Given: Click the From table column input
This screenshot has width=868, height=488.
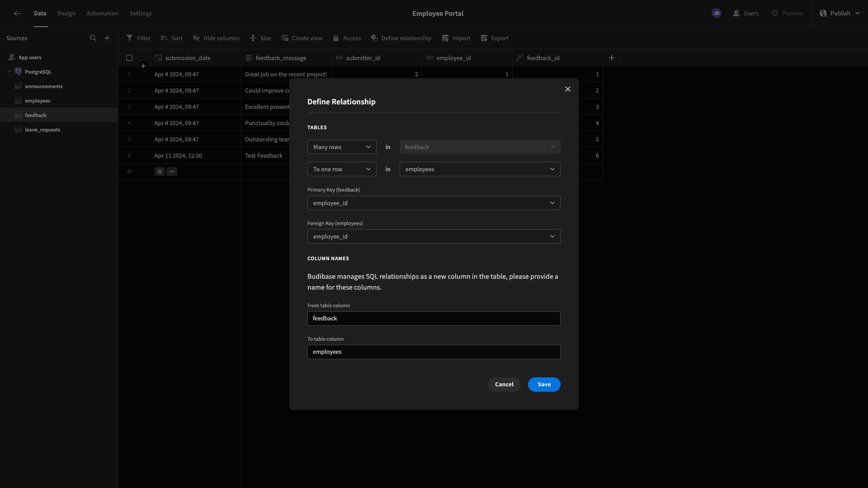Looking at the screenshot, I should click(x=434, y=319).
